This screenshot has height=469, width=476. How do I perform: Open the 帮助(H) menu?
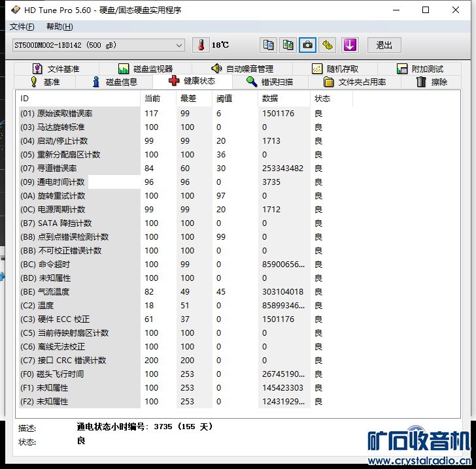(59, 27)
